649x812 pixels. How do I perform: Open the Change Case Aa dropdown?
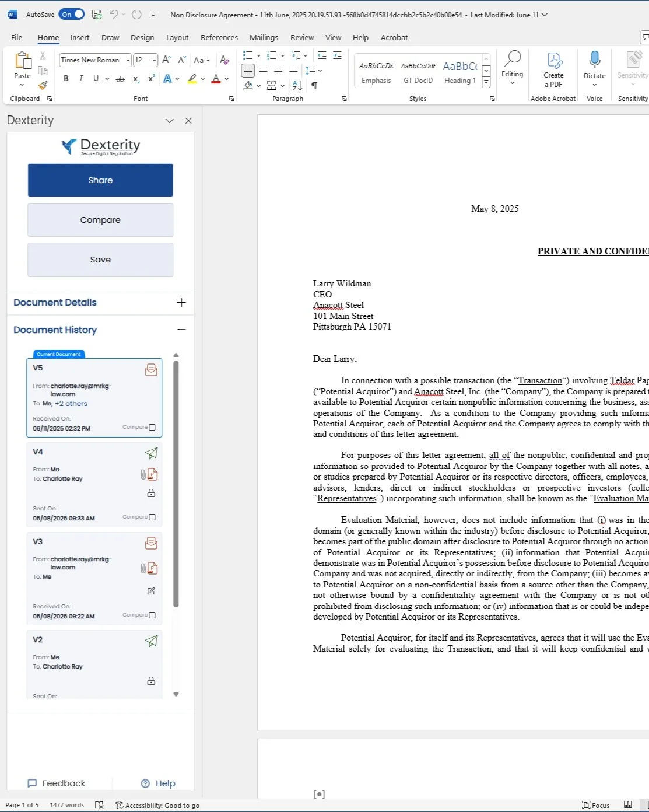click(x=202, y=60)
